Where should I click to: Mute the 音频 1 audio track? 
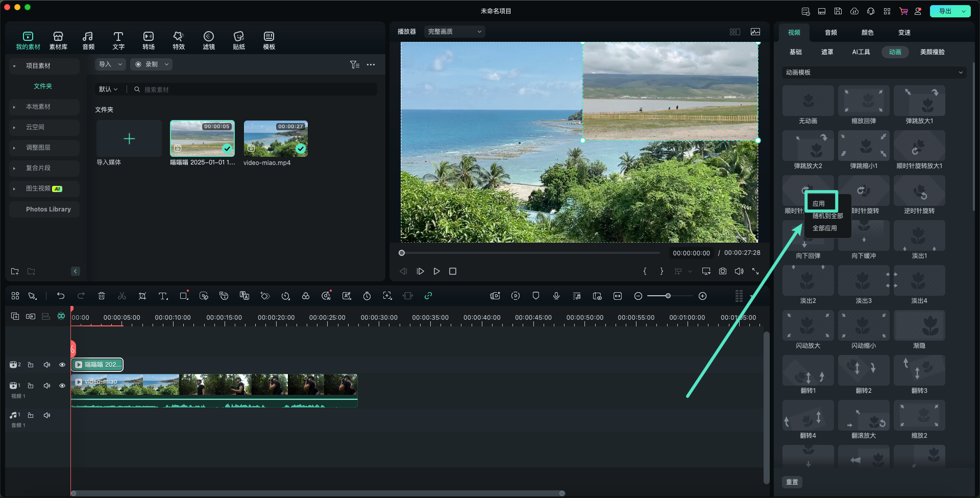tap(47, 415)
